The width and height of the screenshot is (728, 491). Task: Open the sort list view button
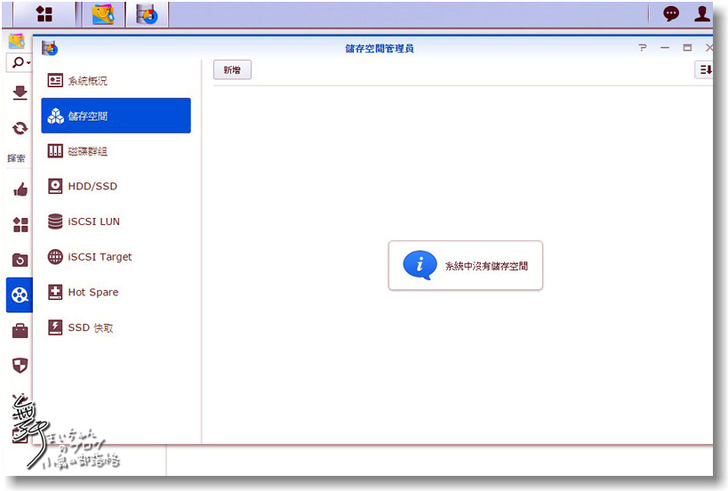click(705, 70)
